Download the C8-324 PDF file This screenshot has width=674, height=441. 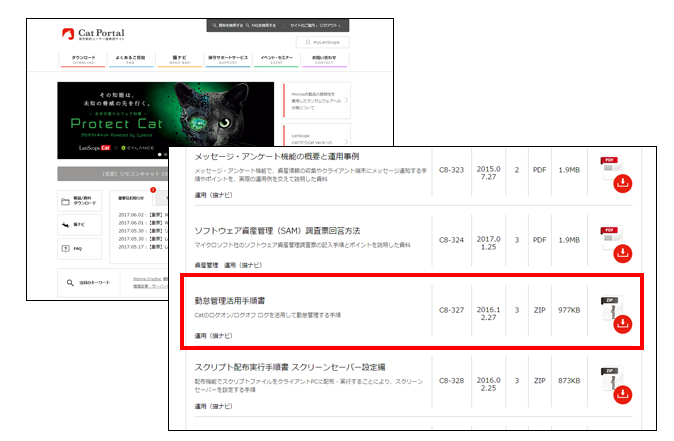[622, 254]
